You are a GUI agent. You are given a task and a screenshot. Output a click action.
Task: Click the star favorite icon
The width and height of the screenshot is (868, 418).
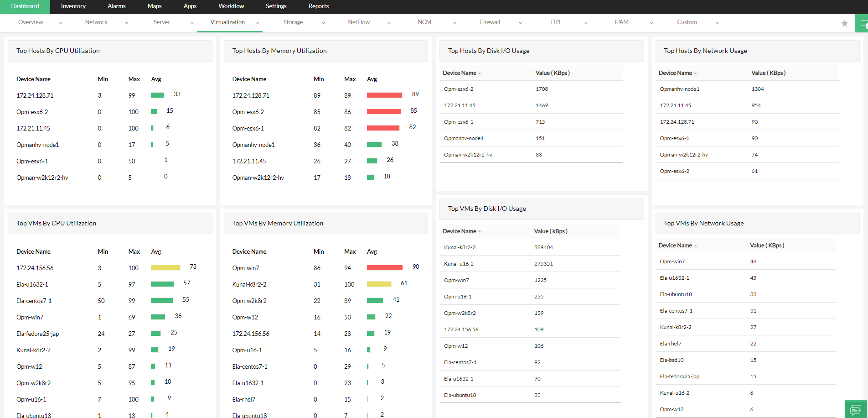point(844,23)
